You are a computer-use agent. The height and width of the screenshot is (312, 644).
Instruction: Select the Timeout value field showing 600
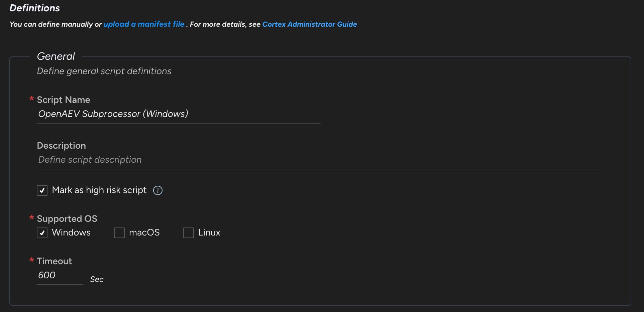[x=60, y=275]
